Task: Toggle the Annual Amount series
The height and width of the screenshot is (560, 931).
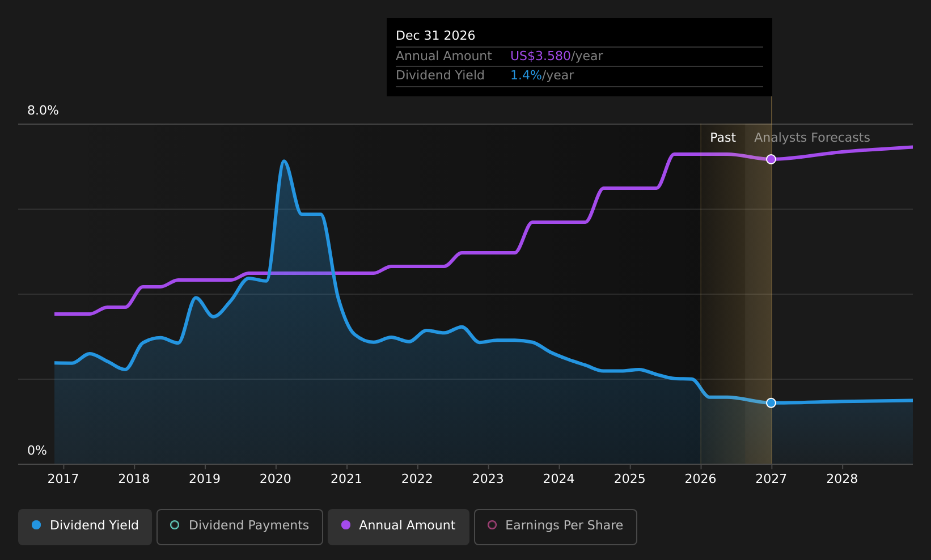Action: 399,527
